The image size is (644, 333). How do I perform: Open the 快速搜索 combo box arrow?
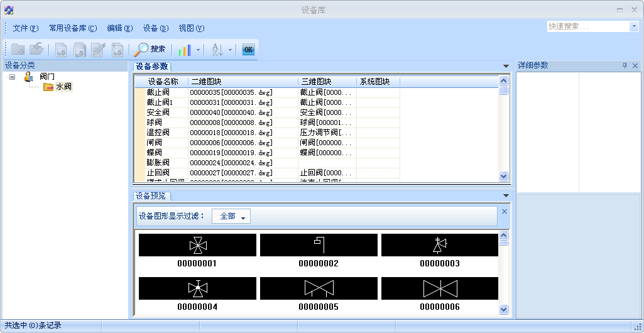pyautogui.click(x=633, y=26)
